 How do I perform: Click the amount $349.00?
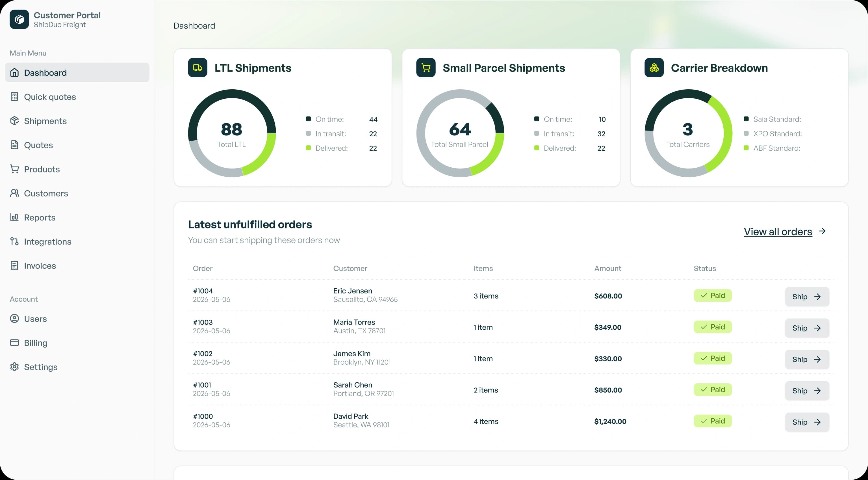tap(607, 327)
